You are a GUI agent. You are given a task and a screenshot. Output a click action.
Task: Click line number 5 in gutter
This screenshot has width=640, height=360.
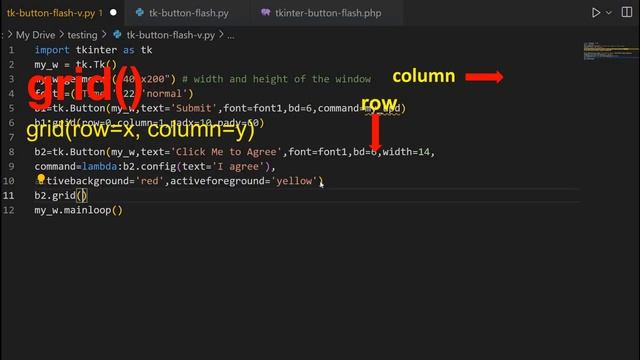[x=11, y=109]
